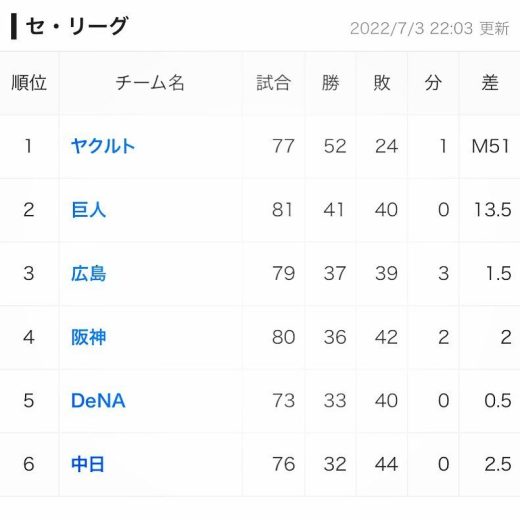Screen dimensions: 520x520
Task: Open the 阪神 team link
Action: (89, 337)
